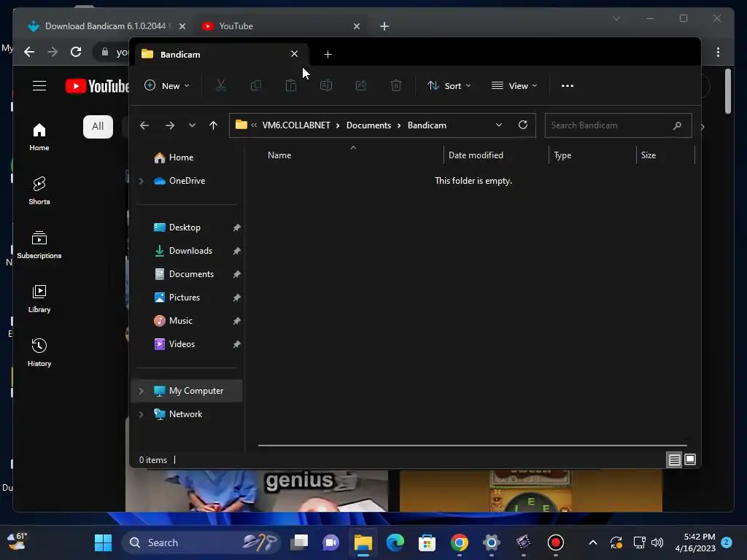Switch to details view icon in status bar
The image size is (747, 560).
coord(674,460)
